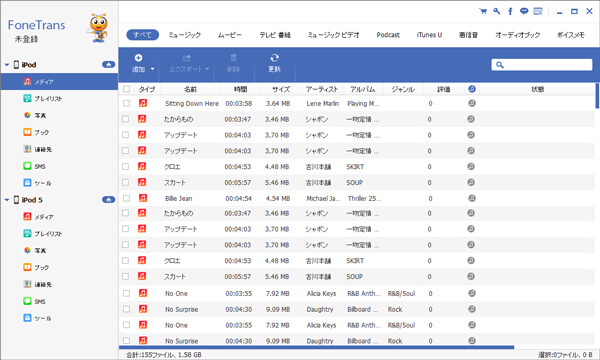Click the Export (エクスポート) toolbar icon
600x360 pixels.
coord(186,58)
